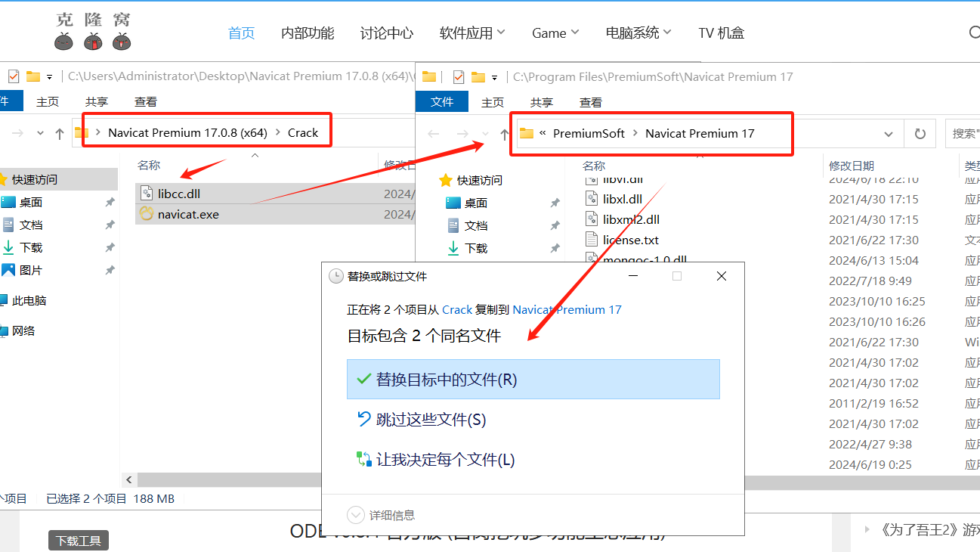980x552 pixels.
Task: Go forward in the Crack explorer window
Action: [x=17, y=133]
